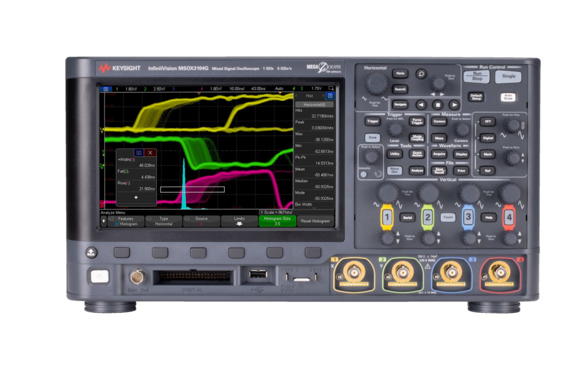Open the Type Horizontal softkey selector
The width and height of the screenshot is (588, 378).
(163, 221)
